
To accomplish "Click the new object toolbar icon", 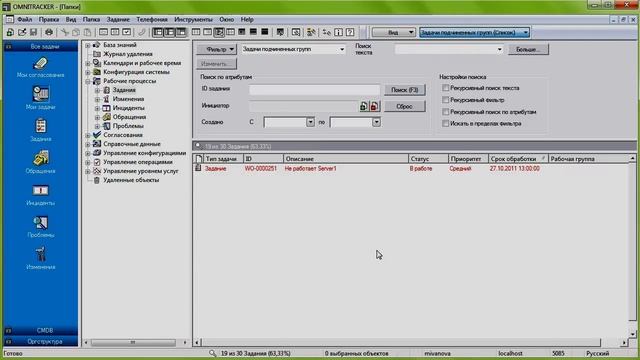I will [x=10, y=32].
